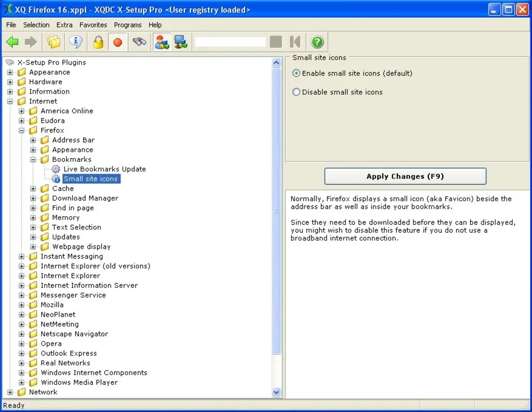Viewport: 532px width, 412px height.
Task: Click the Hardware folder icon
Action: tap(22, 82)
